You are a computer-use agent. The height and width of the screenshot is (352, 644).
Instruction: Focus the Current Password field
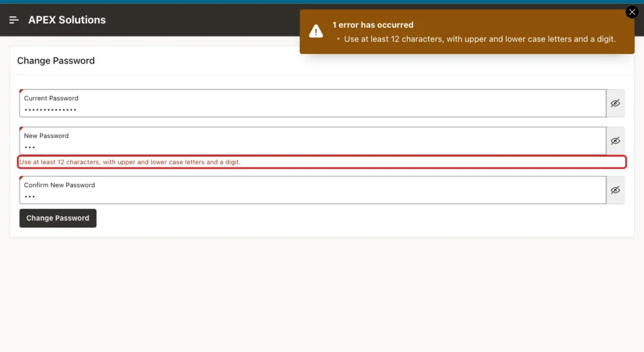click(x=313, y=103)
